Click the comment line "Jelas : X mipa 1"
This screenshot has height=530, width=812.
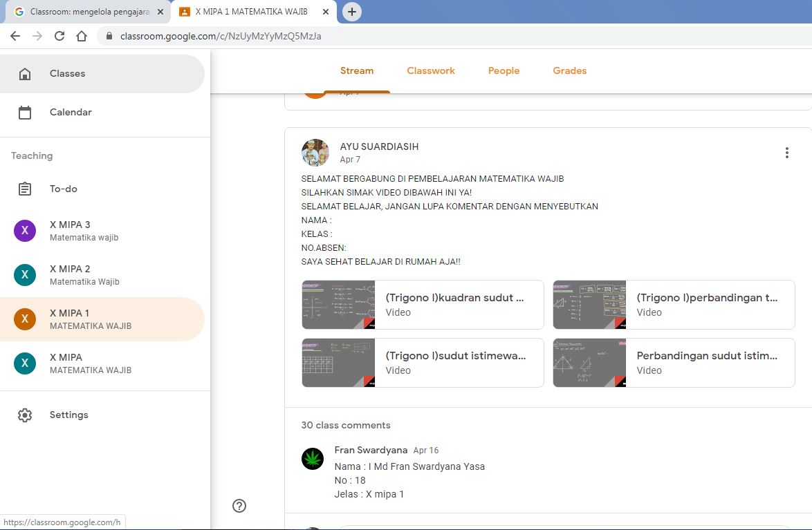[x=369, y=494]
